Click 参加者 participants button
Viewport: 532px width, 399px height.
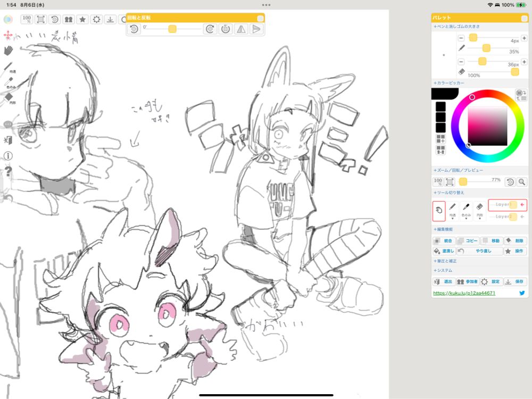(x=468, y=281)
